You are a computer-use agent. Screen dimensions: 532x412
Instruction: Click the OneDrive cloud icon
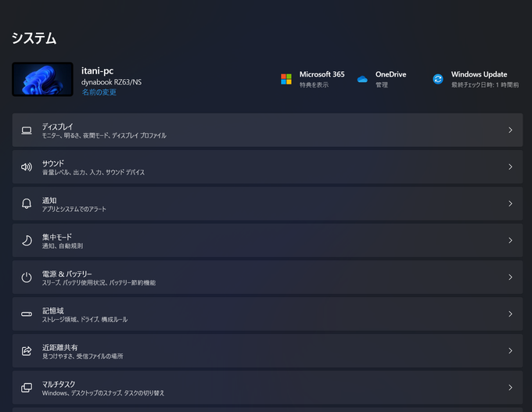point(362,79)
